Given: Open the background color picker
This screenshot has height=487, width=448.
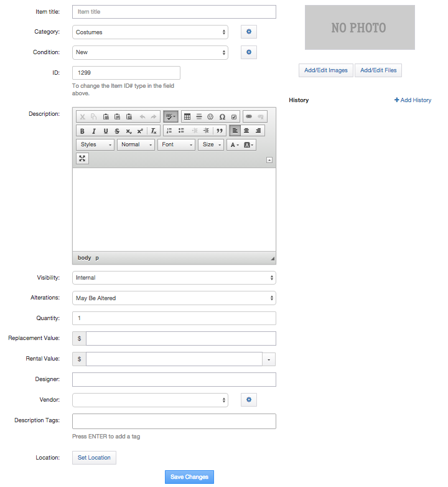Looking at the screenshot, I should 248,145.
